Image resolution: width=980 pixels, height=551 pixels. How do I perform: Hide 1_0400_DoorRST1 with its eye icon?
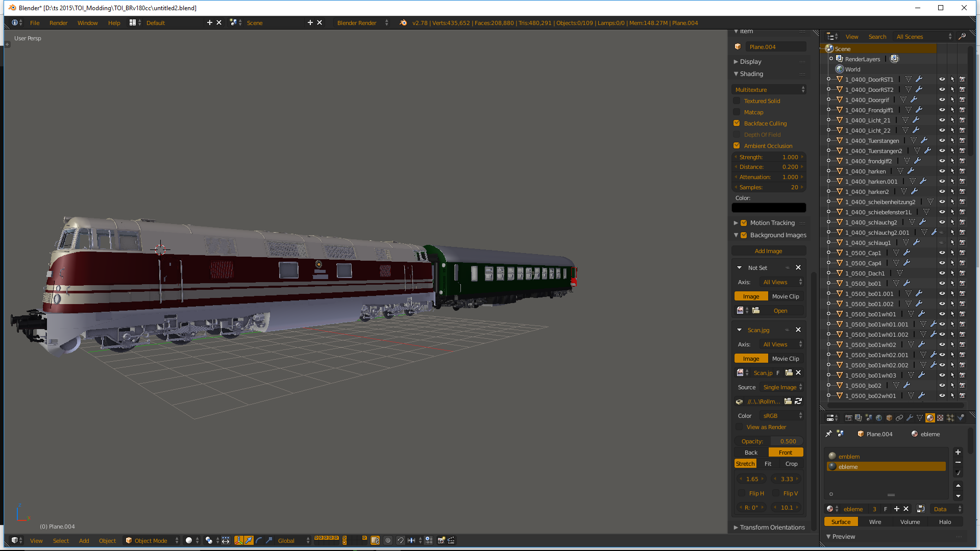coord(942,80)
